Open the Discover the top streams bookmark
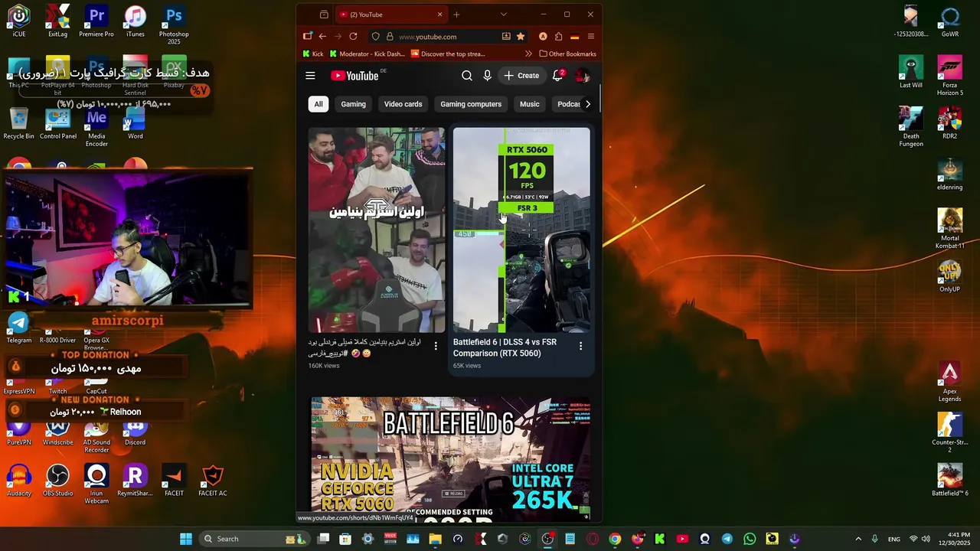The width and height of the screenshot is (980, 551). [448, 54]
